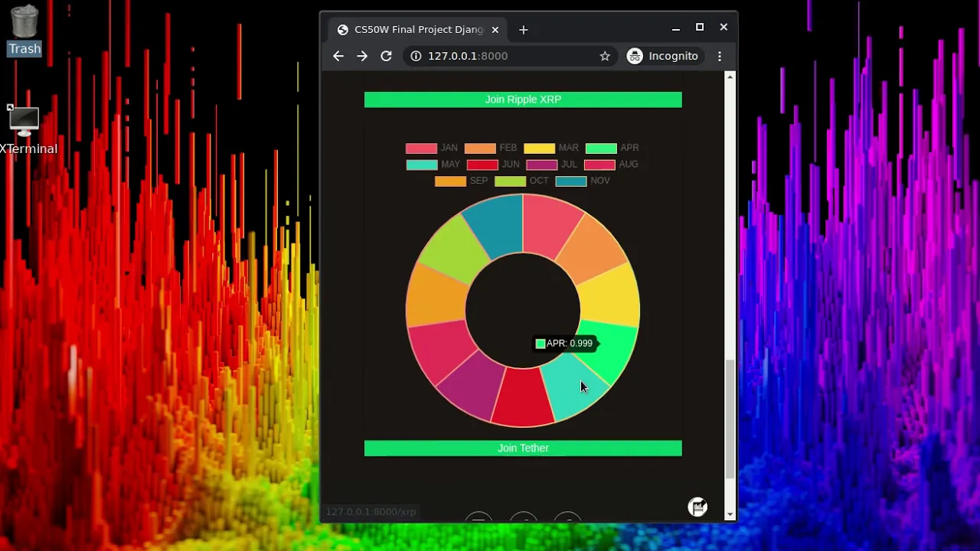Open Chrome's three-dot menu
Viewport: 980px width, 551px height.
[720, 56]
